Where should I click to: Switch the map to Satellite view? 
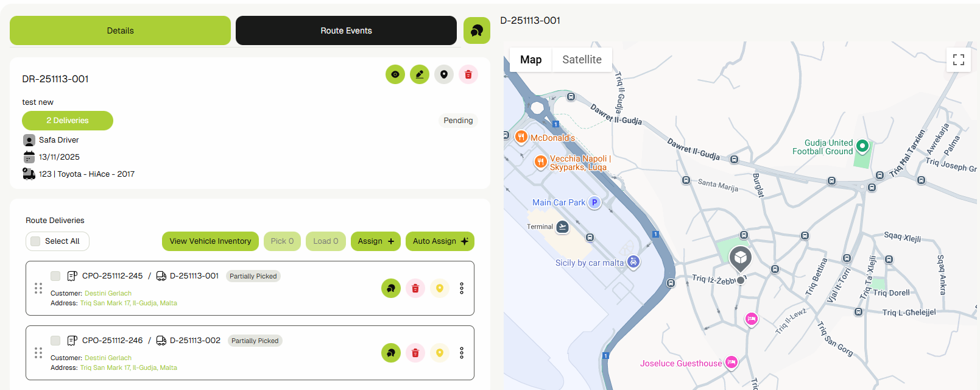tap(582, 60)
